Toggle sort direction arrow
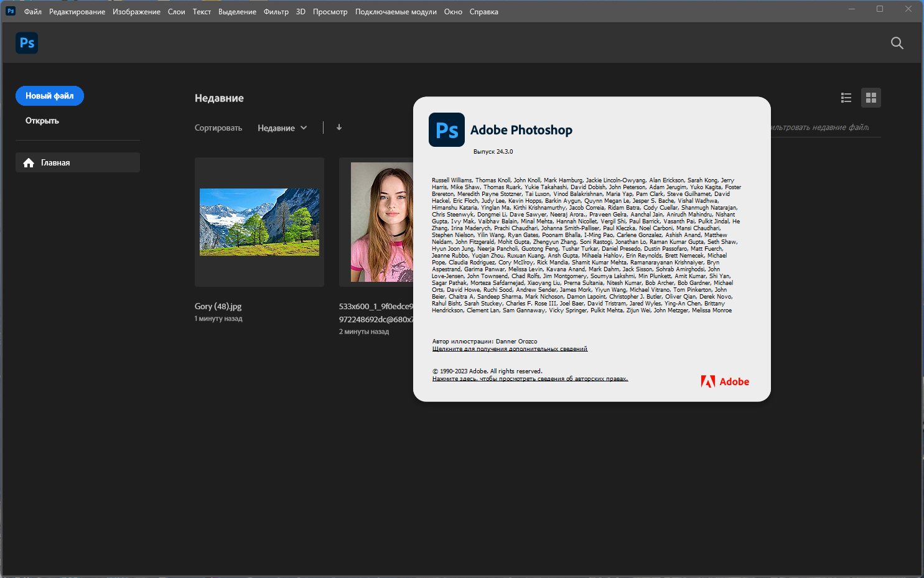The height and width of the screenshot is (578, 924). 339,128
